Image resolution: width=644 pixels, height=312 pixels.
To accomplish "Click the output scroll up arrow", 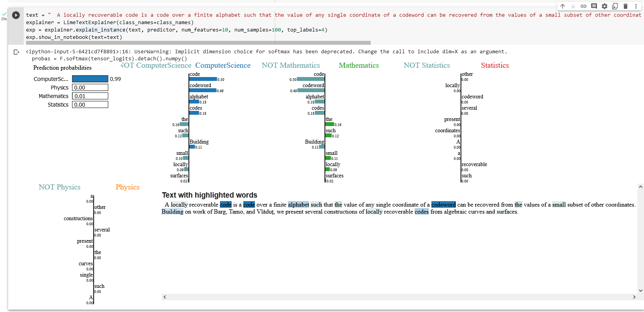I will tap(641, 187).
